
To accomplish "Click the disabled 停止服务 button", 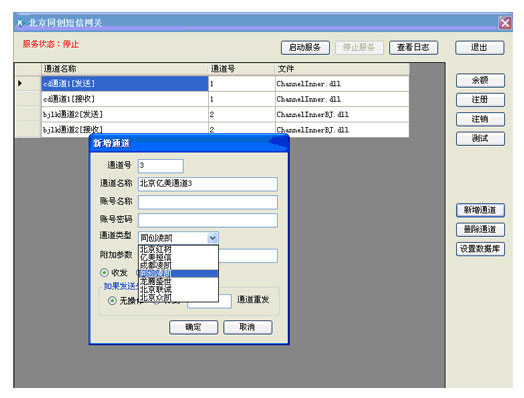I will click(x=359, y=47).
